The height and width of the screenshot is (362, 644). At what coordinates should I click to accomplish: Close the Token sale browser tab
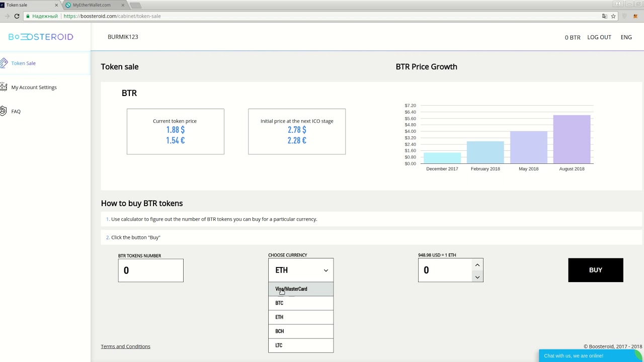click(x=56, y=5)
